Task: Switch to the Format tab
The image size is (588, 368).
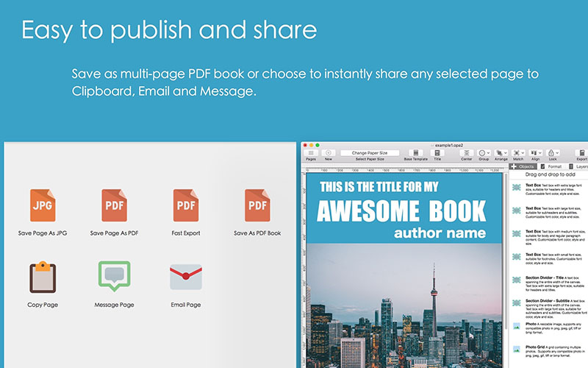Action: pos(551,166)
